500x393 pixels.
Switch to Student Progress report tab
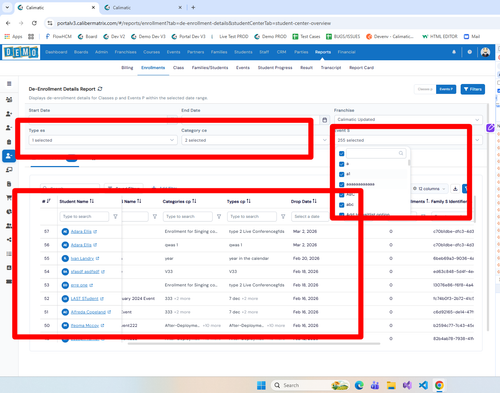pyautogui.click(x=275, y=68)
